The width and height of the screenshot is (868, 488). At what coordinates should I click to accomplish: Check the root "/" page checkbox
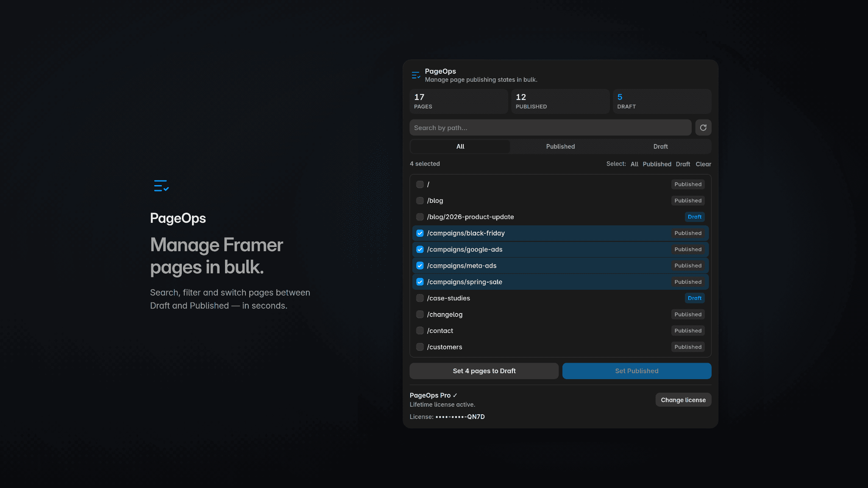coord(420,184)
